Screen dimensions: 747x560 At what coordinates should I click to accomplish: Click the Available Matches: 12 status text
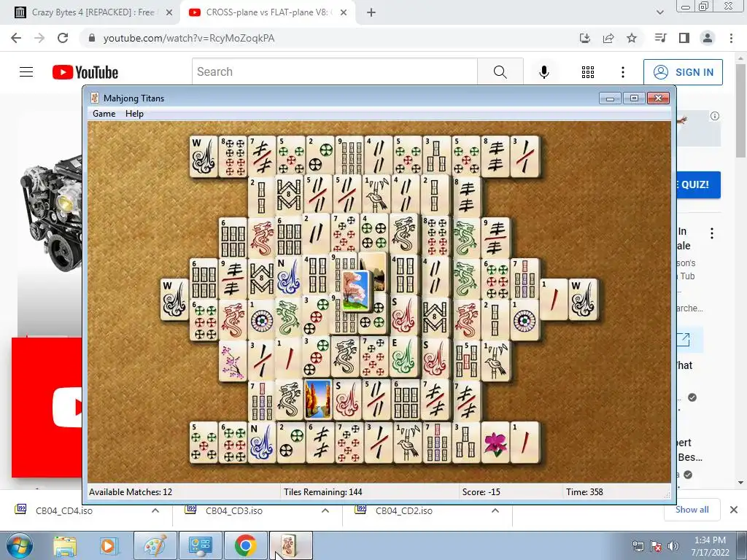point(131,492)
